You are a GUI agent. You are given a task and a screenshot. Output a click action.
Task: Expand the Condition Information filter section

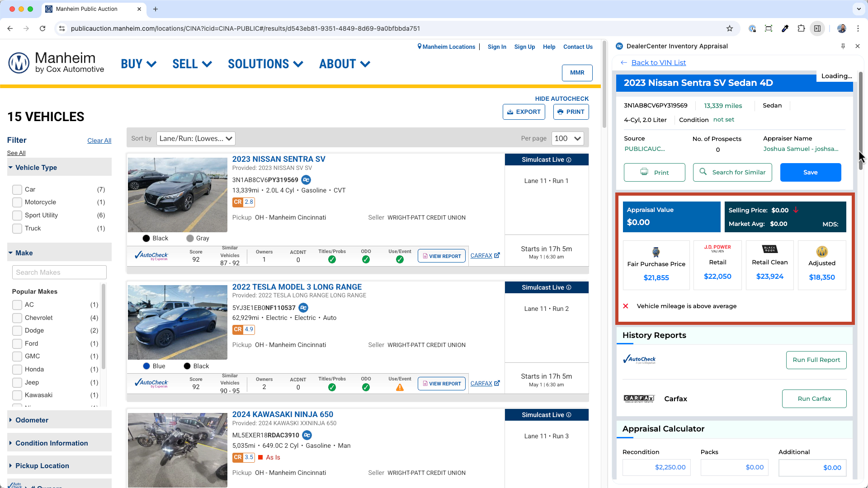59,443
